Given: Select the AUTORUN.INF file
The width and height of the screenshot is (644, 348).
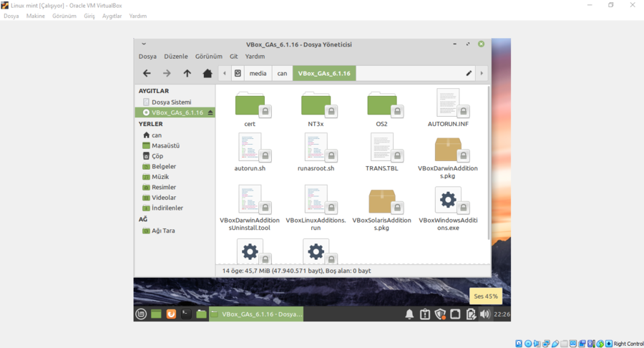Looking at the screenshot, I should 448,108.
